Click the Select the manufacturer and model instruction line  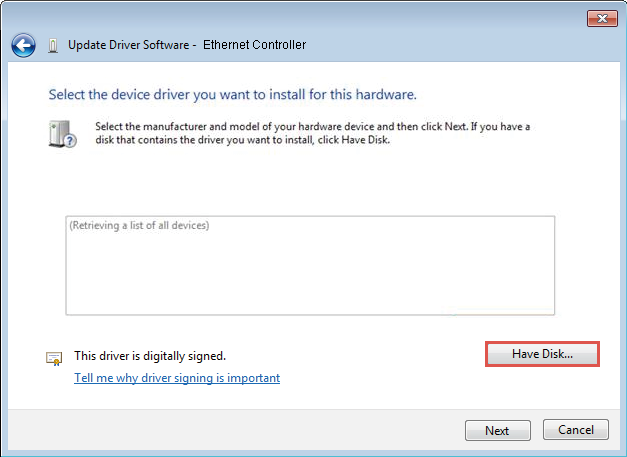[312, 127]
